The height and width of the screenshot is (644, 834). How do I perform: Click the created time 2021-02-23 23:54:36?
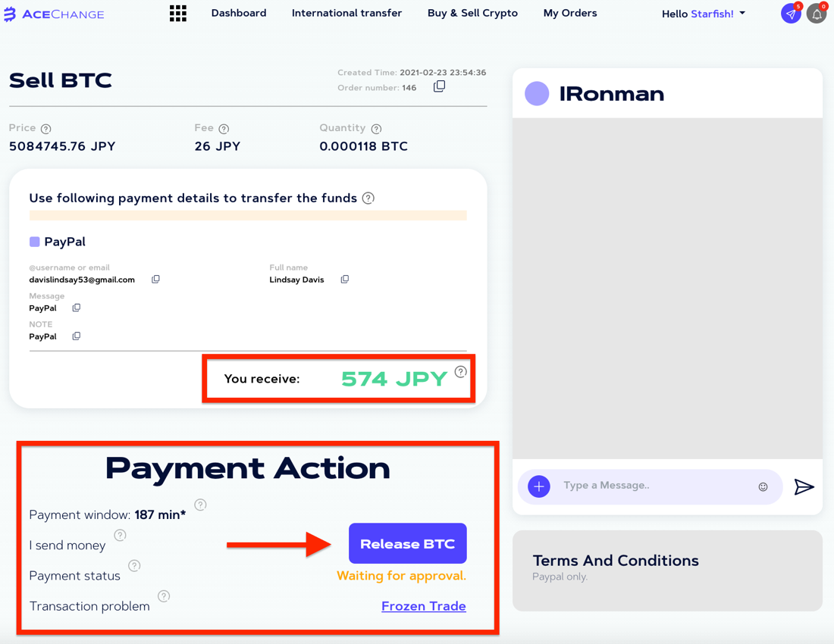tap(443, 72)
